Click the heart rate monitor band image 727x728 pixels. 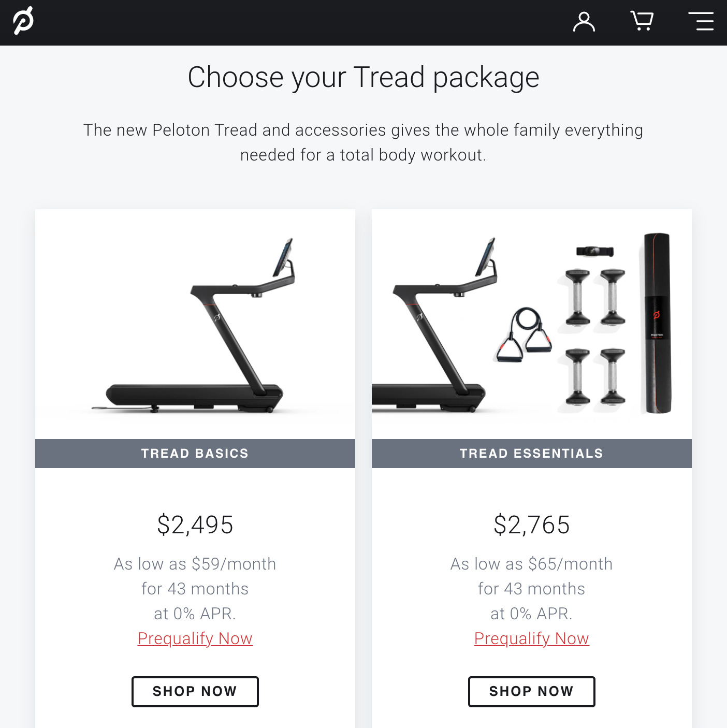point(595,252)
